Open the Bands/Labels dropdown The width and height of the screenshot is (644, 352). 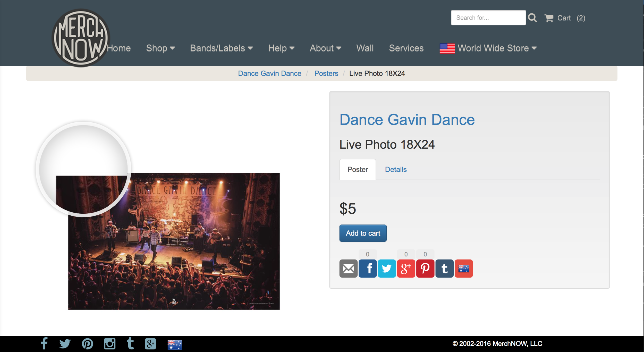point(221,48)
